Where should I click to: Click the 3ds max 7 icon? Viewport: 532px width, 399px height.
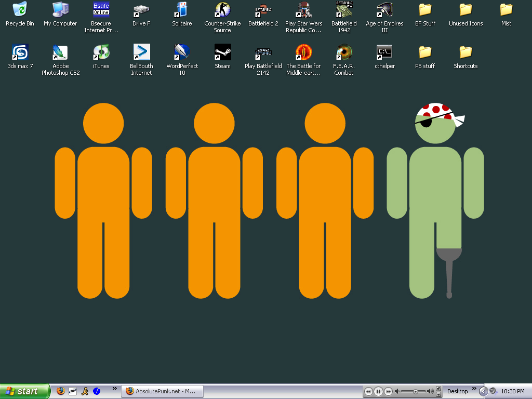[20, 52]
